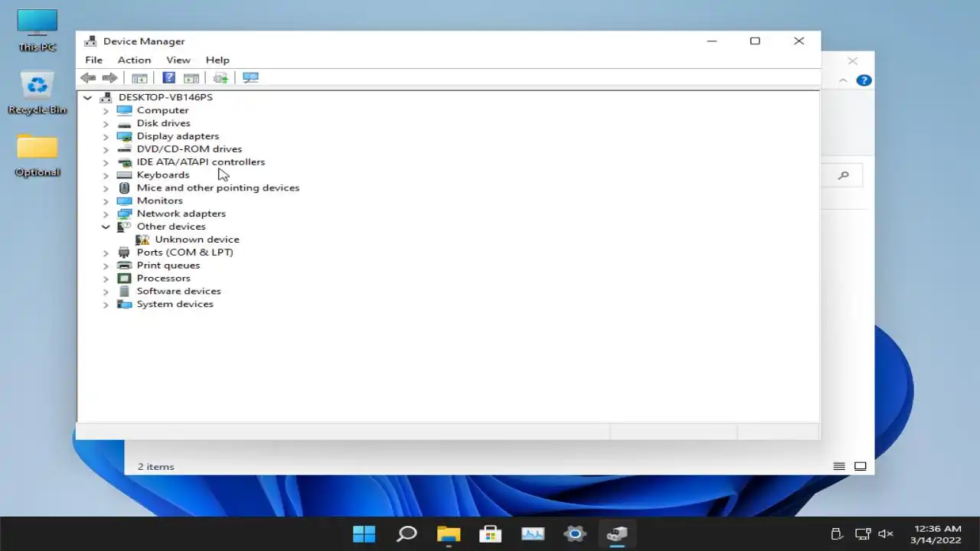Select the Print queues category icon

coord(124,266)
